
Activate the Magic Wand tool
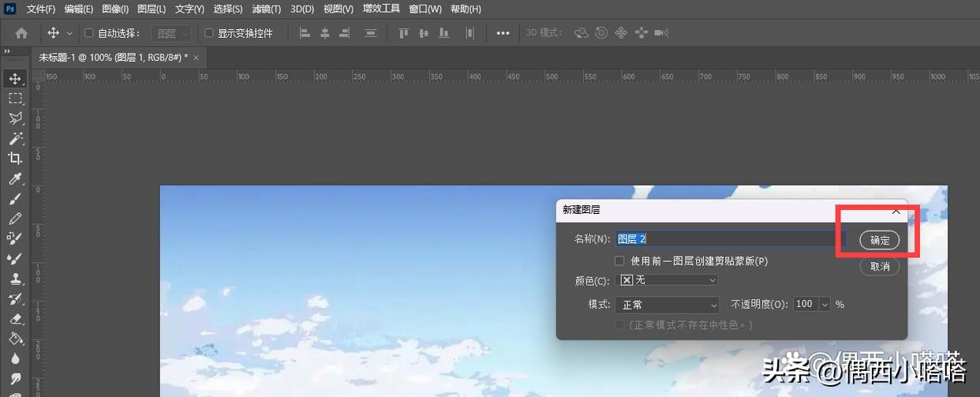[x=15, y=138]
